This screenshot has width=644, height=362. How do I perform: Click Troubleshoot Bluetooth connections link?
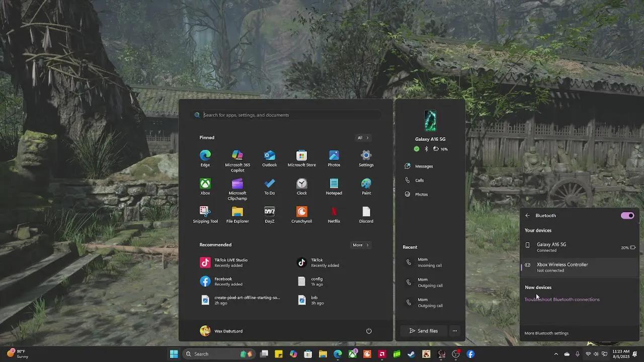(x=562, y=300)
